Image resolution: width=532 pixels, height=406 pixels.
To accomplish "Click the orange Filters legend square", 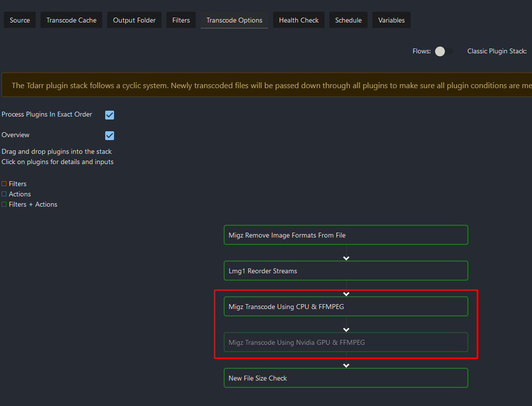I will click(x=4, y=184).
